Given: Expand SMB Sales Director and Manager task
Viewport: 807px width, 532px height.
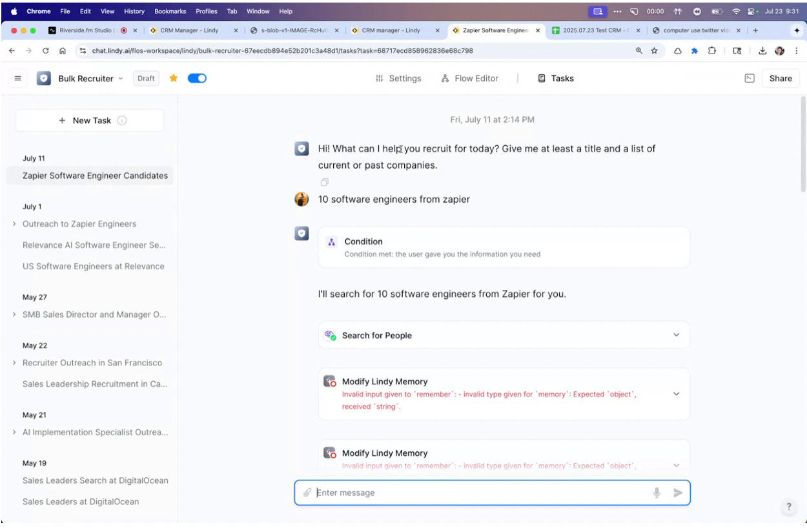Looking at the screenshot, I should (x=14, y=314).
